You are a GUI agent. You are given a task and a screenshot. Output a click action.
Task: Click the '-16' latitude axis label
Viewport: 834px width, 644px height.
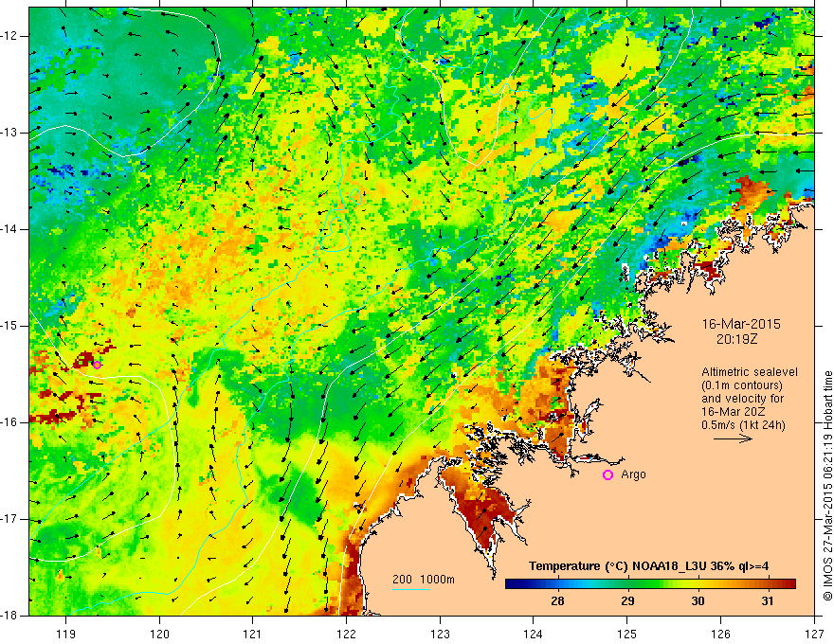9,423
